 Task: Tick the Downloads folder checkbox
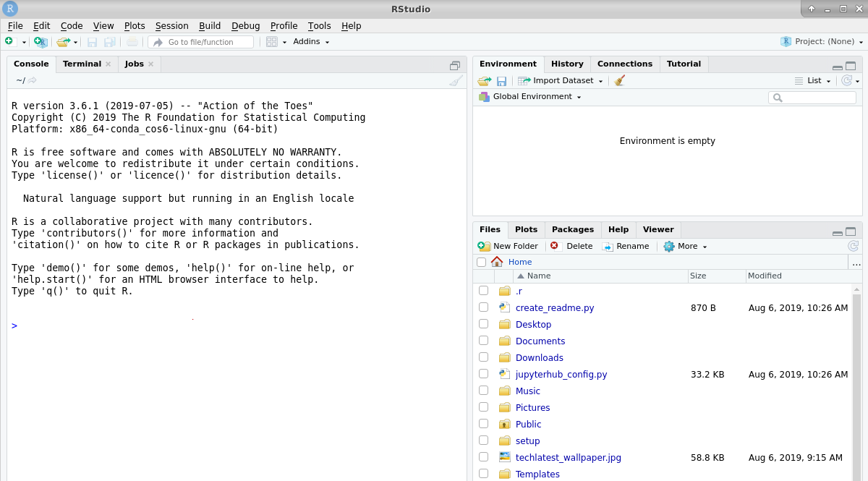pyautogui.click(x=483, y=357)
